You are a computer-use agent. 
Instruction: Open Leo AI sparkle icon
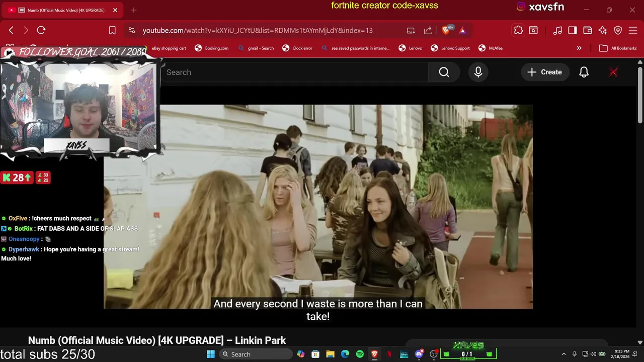pos(603,30)
